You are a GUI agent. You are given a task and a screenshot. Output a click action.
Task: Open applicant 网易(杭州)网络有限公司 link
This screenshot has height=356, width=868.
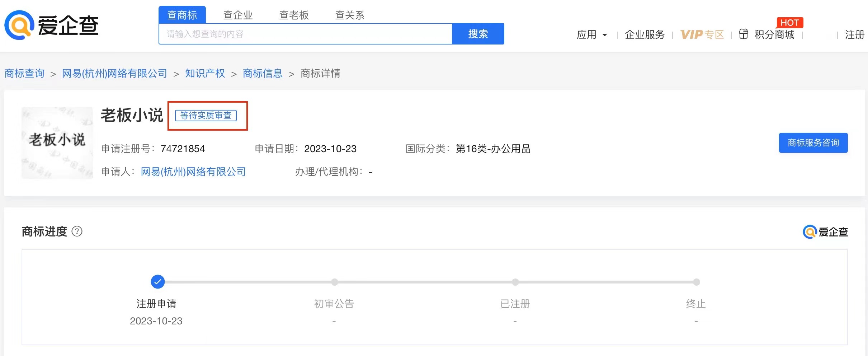click(x=193, y=172)
